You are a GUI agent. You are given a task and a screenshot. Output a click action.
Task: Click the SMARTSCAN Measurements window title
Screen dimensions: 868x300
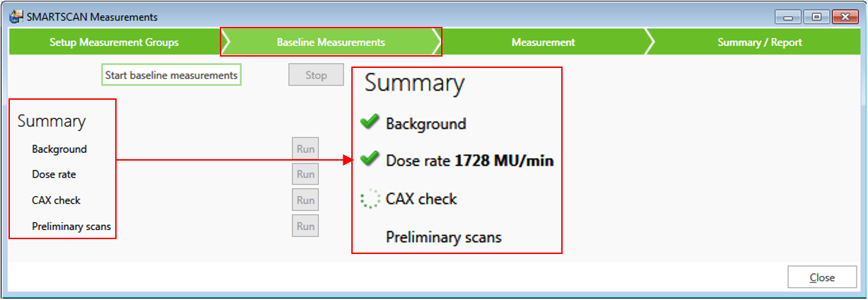point(92,16)
